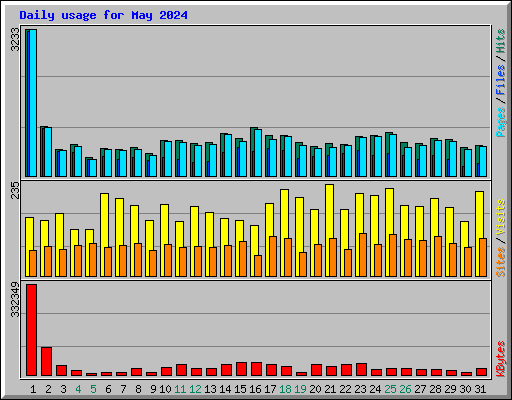512x400 pixels.
Task: Click day 10 on the x-axis
Action: coord(165,389)
